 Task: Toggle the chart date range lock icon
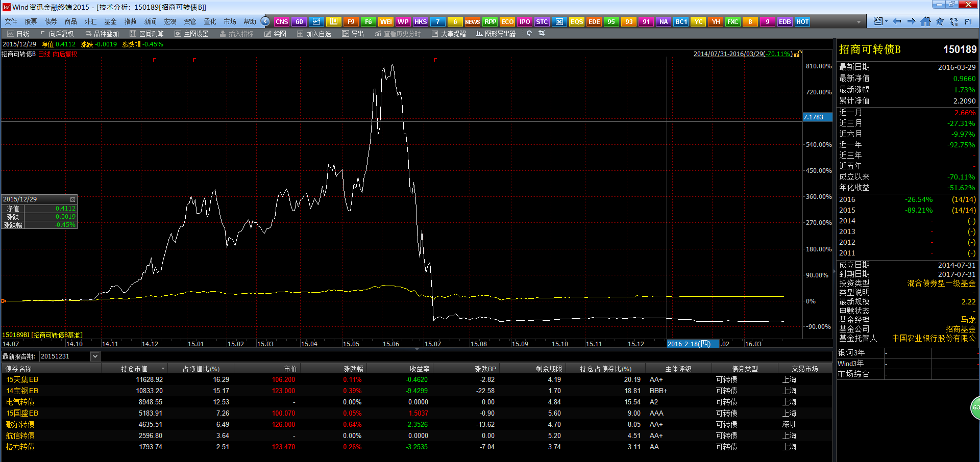click(x=798, y=54)
